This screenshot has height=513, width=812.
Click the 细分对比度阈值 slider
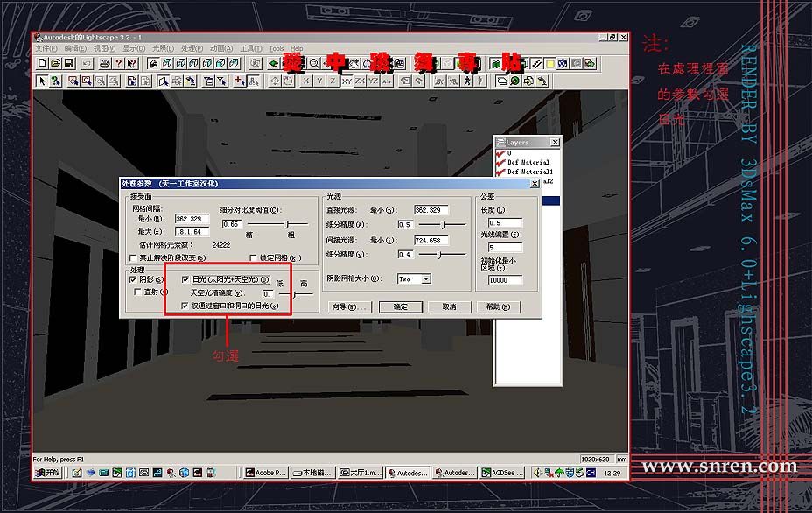289,224
